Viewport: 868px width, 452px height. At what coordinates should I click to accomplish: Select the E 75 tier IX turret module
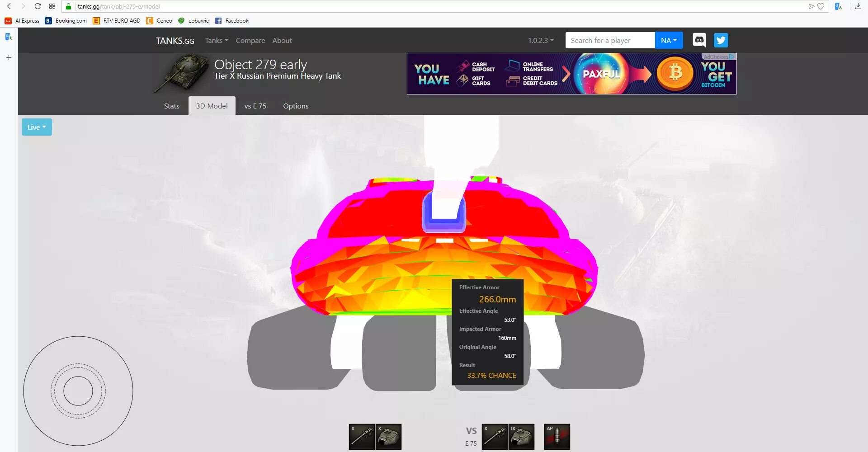(521, 437)
